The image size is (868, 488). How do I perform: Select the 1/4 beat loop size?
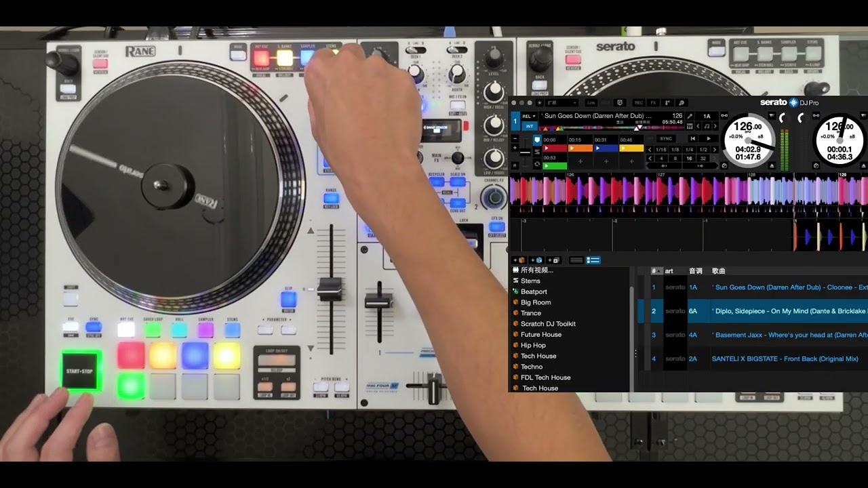click(x=689, y=150)
